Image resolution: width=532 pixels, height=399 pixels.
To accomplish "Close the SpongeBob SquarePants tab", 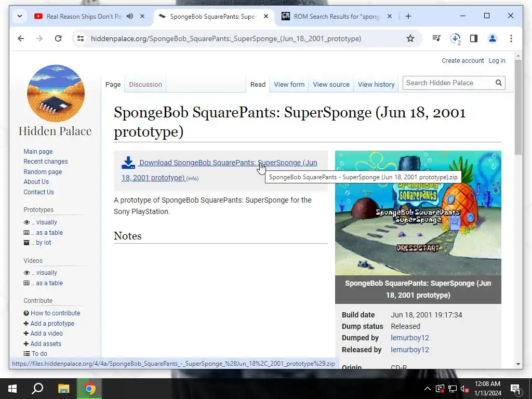I will (266, 16).
